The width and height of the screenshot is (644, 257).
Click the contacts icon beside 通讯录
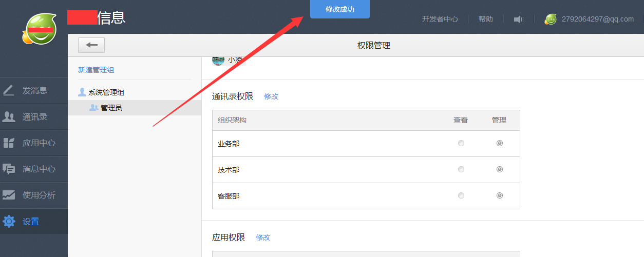(9, 117)
